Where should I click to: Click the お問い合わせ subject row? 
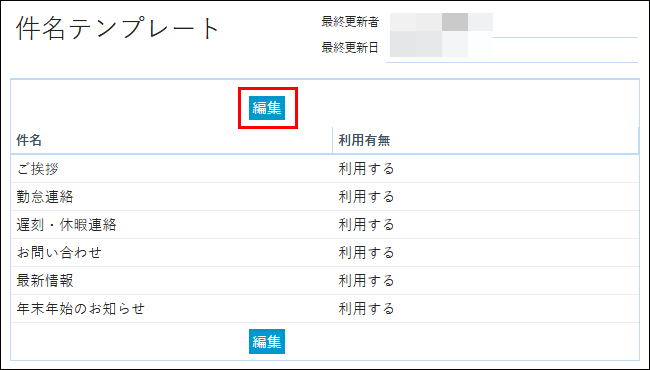pyautogui.click(x=325, y=253)
